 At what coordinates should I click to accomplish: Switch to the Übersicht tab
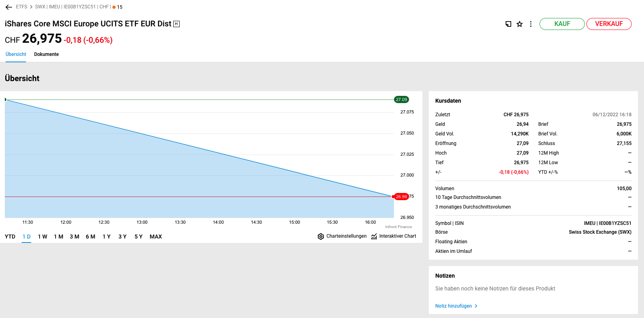tap(16, 54)
